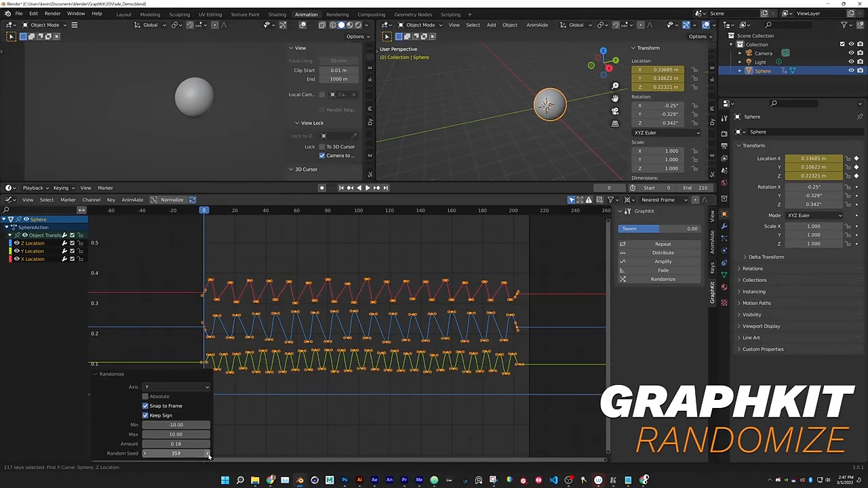Viewport: 868px width, 488px height.
Task: Click the Random Seed 359 field
Action: [x=176, y=453]
